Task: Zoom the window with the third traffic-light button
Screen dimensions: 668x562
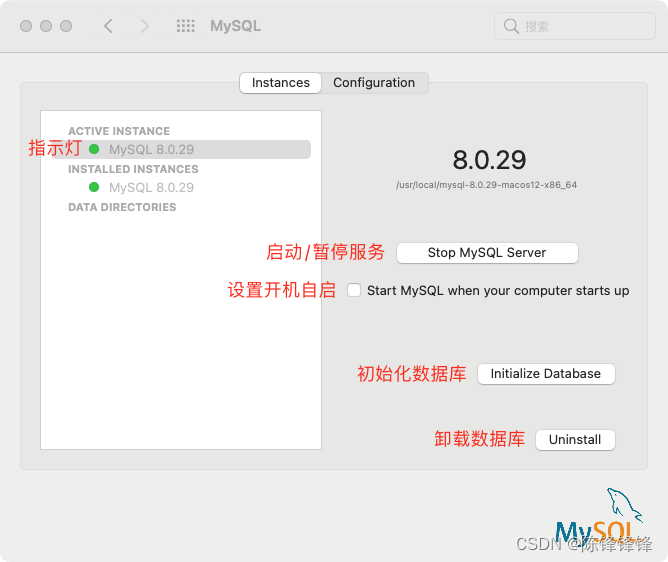Action: [x=66, y=26]
